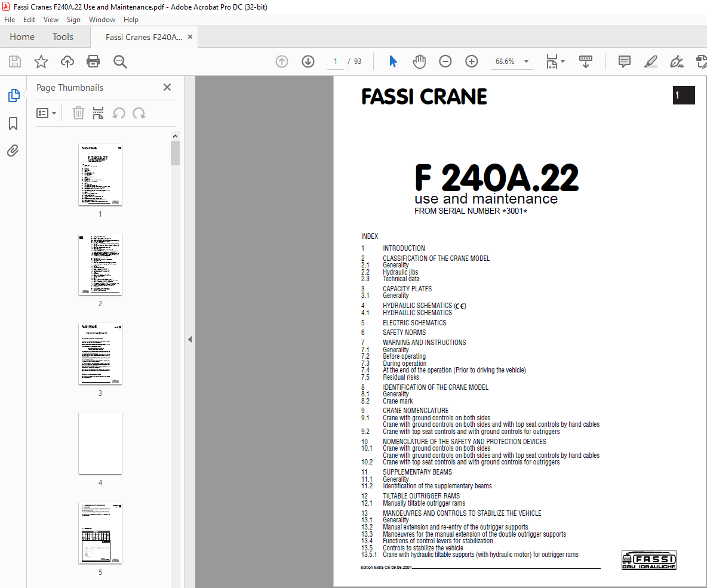The image size is (707, 588).
Task: Select page 3 thumbnail
Action: coord(100,354)
